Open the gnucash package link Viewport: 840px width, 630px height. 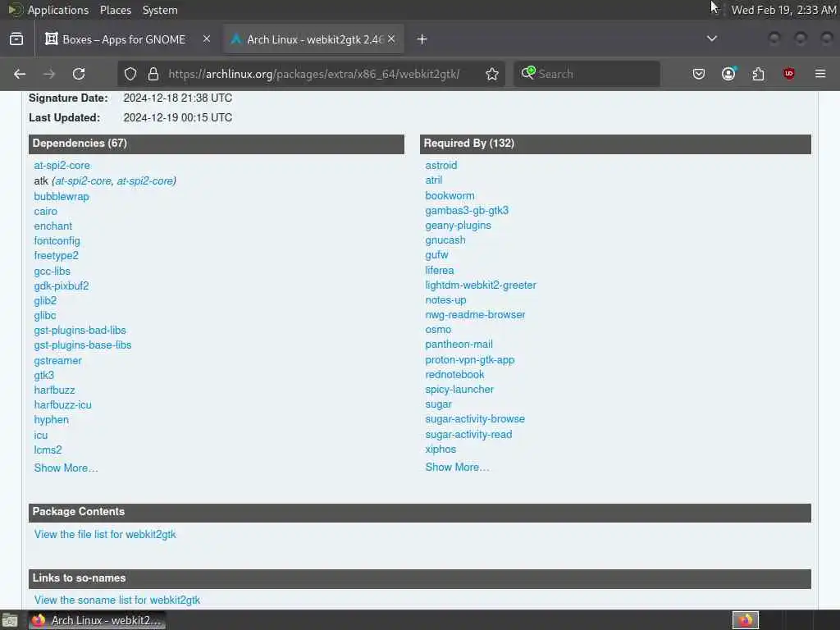(445, 240)
